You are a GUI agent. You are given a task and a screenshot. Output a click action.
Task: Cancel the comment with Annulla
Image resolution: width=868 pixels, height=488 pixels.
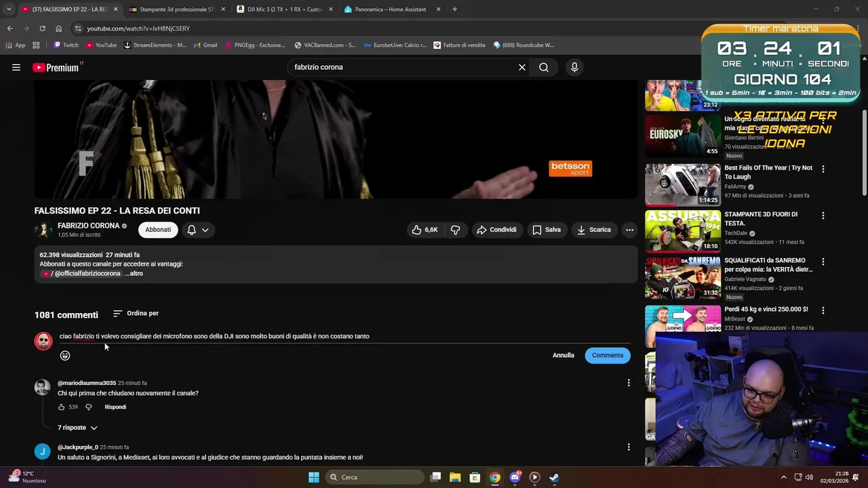tap(563, 355)
